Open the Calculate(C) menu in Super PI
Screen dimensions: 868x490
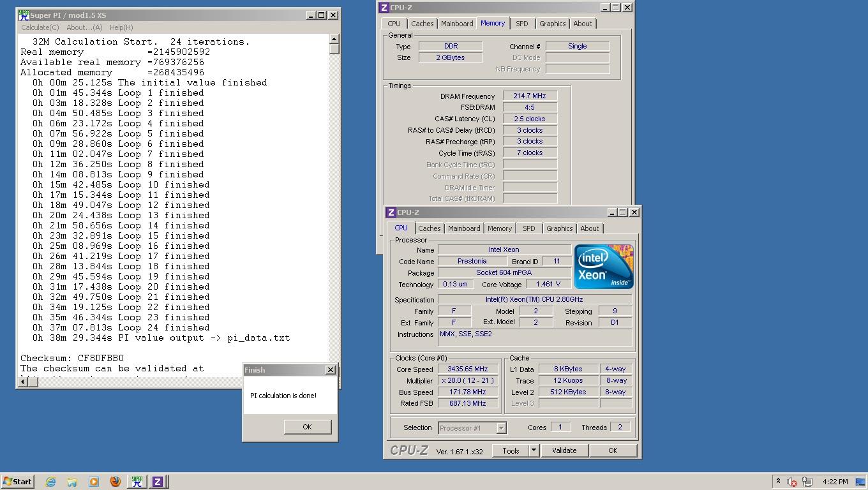(x=40, y=27)
